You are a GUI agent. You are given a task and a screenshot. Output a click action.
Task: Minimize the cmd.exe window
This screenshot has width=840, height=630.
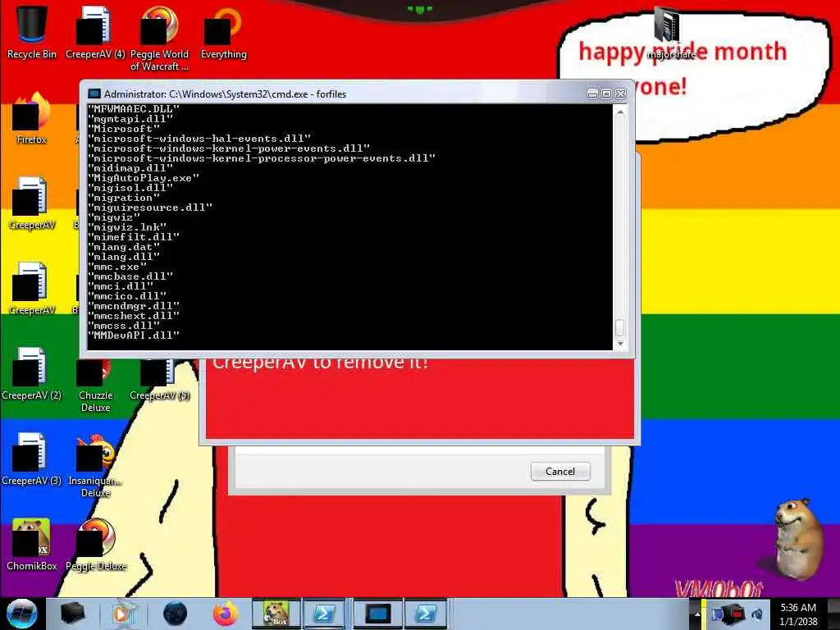(x=592, y=94)
